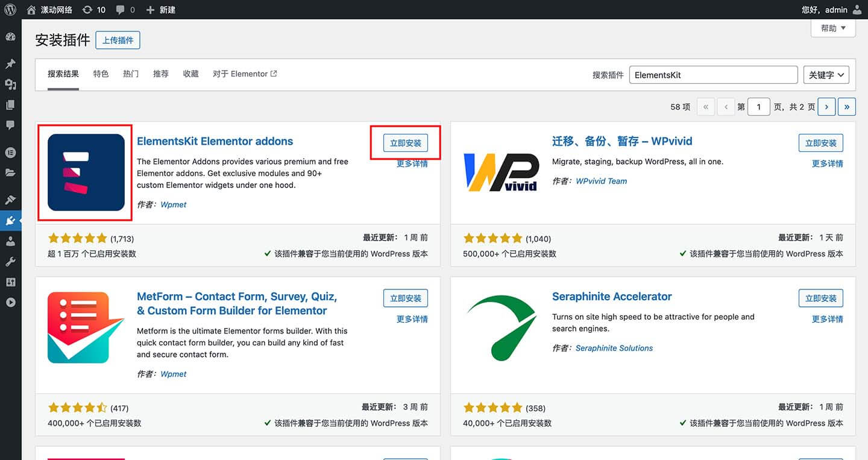This screenshot has width=868, height=460.
Task: Open Plugins plug icon in sidebar
Action: coord(10,221)
